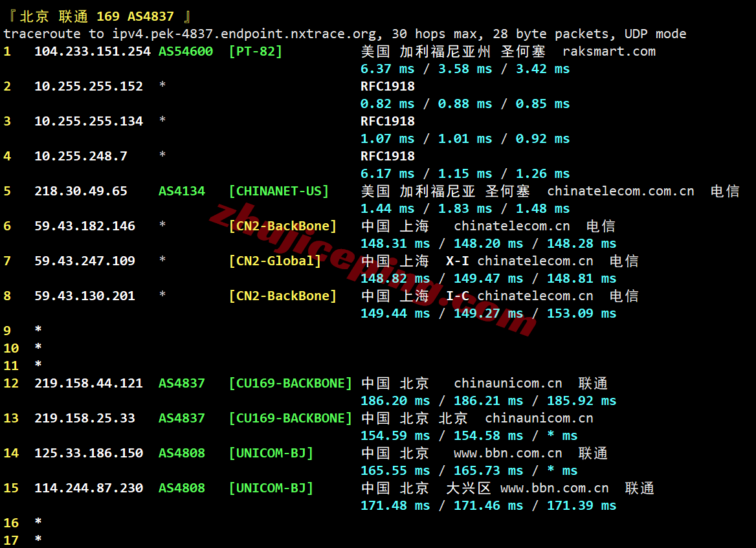Click the [CN2-Global] tag on hop 7
756x548 pixels.
click(274, 261)
